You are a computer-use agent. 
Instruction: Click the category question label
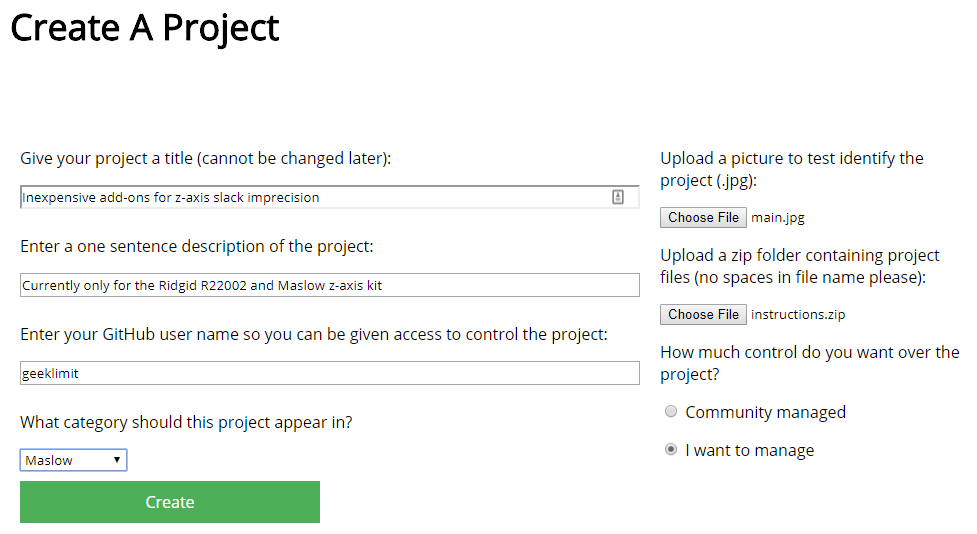pyautogui.click(x=186, y=422)
